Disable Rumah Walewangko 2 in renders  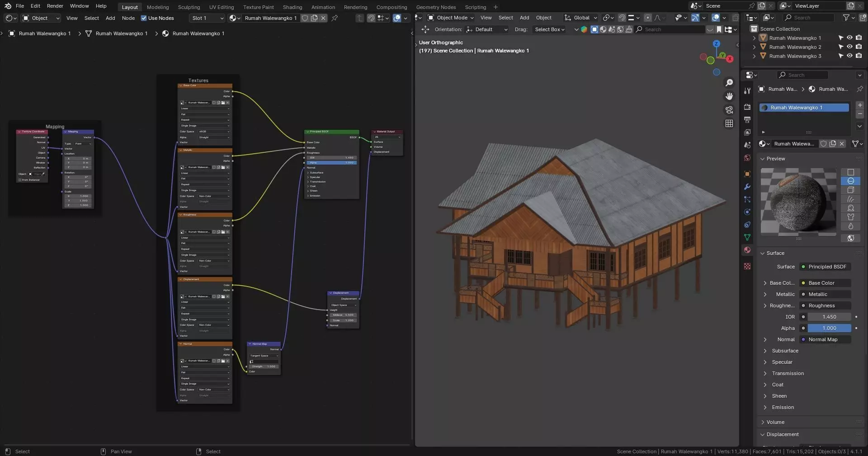859,47
